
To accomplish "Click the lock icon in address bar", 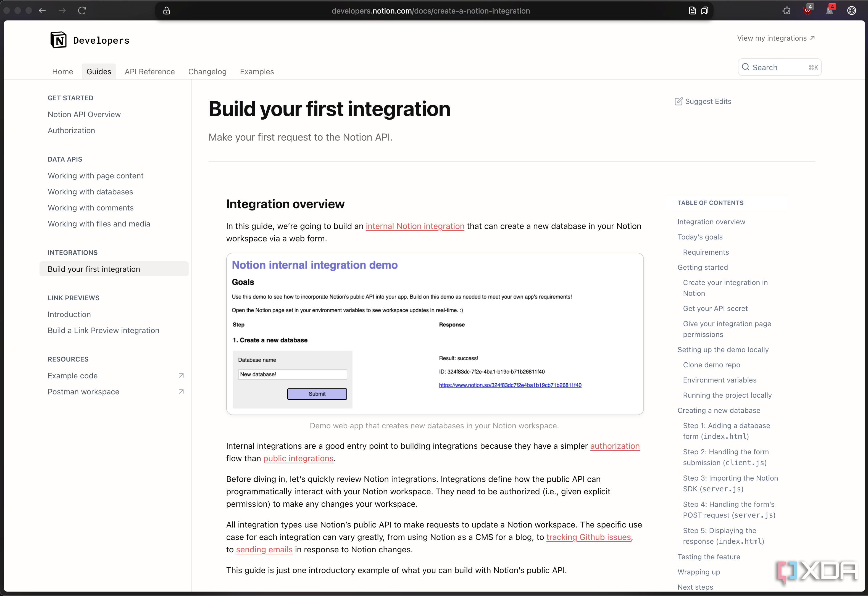I will coord(167,10).
